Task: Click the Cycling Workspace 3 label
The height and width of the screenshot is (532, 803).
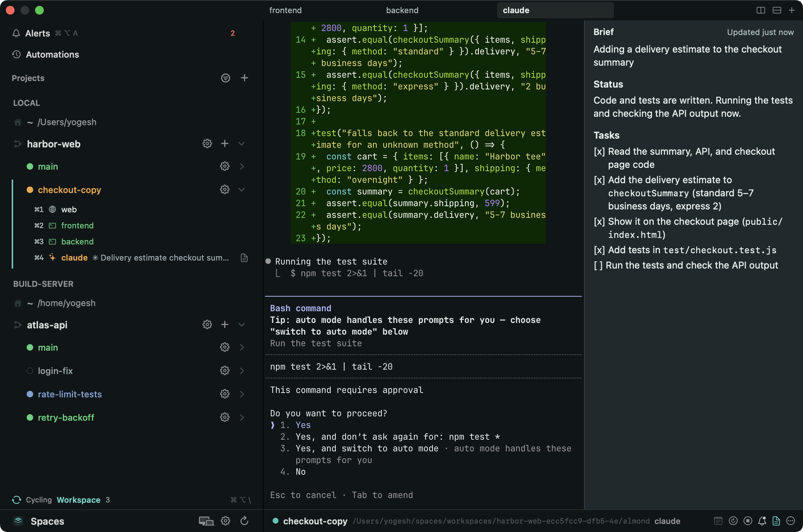Action: (68, 500)
